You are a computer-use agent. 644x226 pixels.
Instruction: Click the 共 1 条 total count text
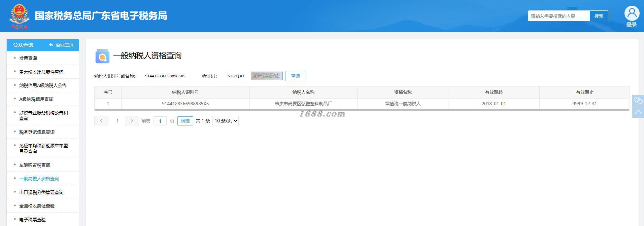(x=203, y=121)
